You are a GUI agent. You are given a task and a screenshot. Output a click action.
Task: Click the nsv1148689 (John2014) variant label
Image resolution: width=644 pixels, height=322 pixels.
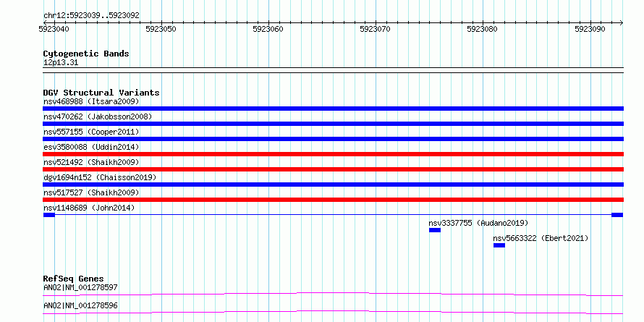click(89, 208)
